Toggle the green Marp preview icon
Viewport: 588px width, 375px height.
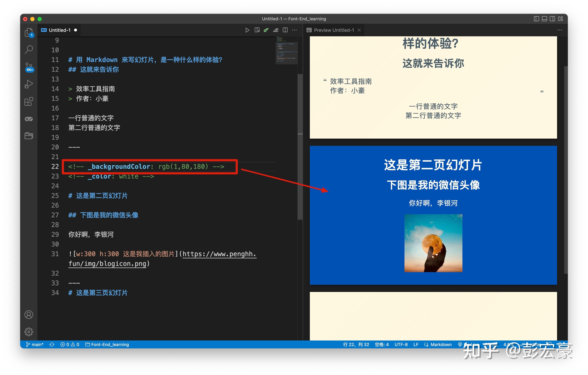[x=266, y=30]
